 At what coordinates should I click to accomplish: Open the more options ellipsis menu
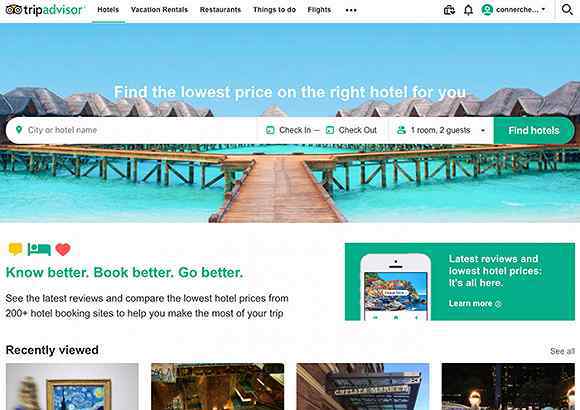[x=351, y=10]
